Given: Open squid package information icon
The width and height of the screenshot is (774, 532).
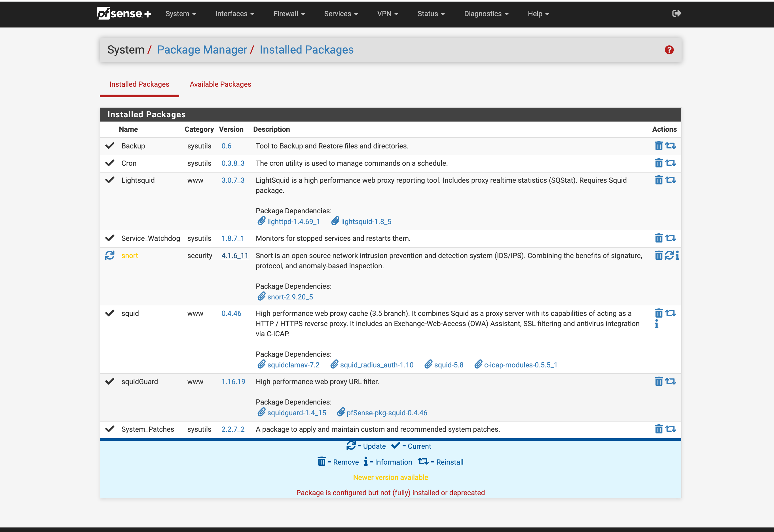Looking at the screenshot, I should tap(657, 324).
